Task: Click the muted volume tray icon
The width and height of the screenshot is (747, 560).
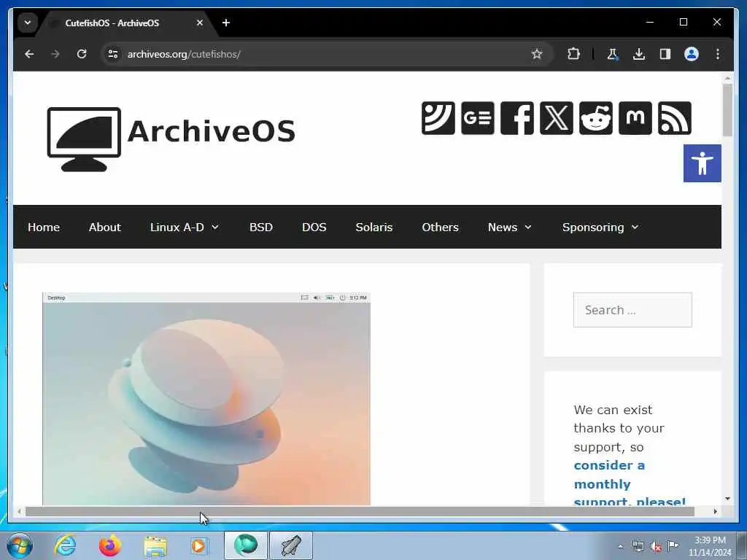Action: [656, 547]
